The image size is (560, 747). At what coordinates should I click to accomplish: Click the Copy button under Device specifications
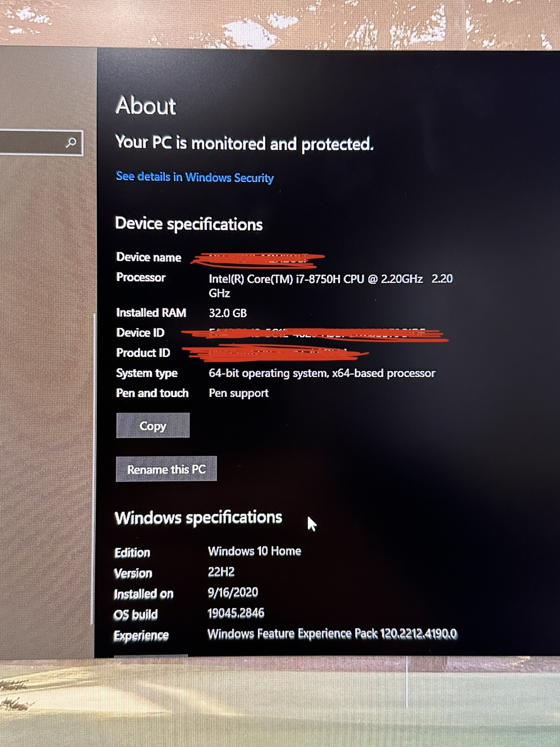click(153, 425)
